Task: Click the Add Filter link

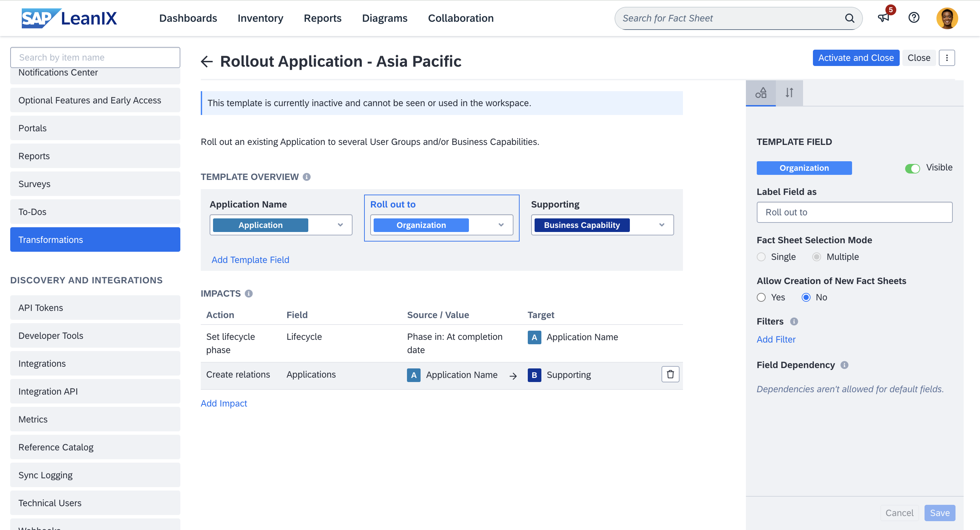Action: pyautogui.click(x=776, y=339)
